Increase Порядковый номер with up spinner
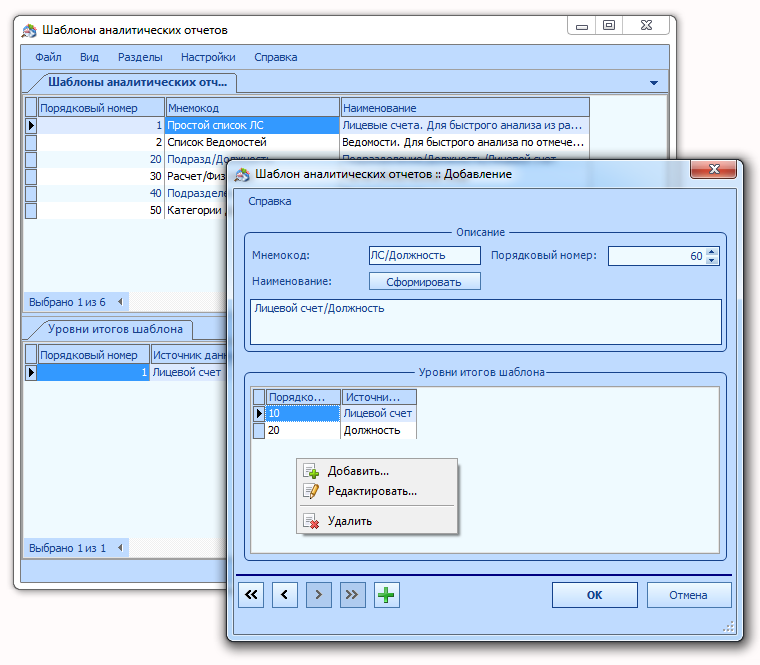 pos(712,252)
